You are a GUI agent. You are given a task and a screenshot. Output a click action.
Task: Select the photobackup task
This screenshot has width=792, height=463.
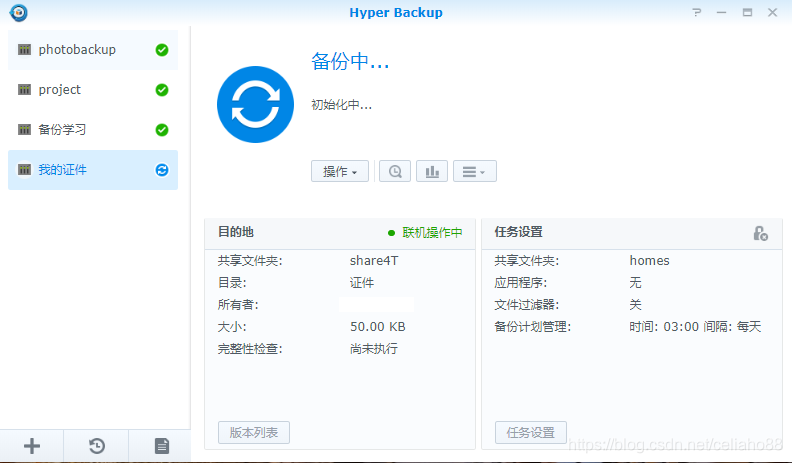93,50
